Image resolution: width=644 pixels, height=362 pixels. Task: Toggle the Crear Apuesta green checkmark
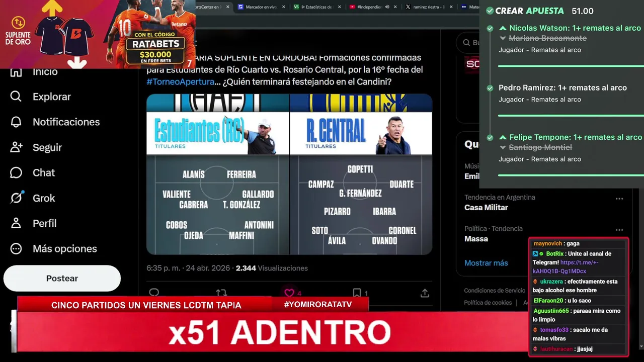point(490,11)
